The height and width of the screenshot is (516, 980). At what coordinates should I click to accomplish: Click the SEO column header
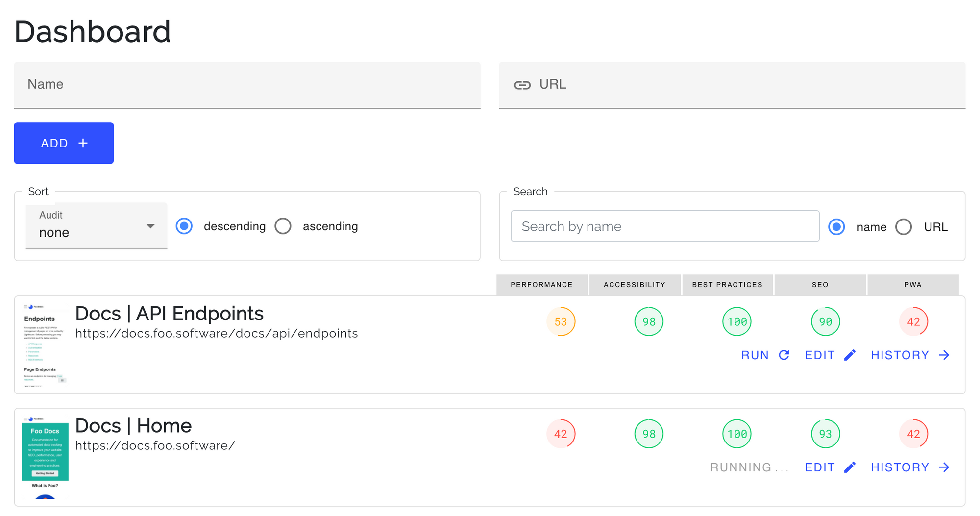pyautogui.click(x=820, y=285)
